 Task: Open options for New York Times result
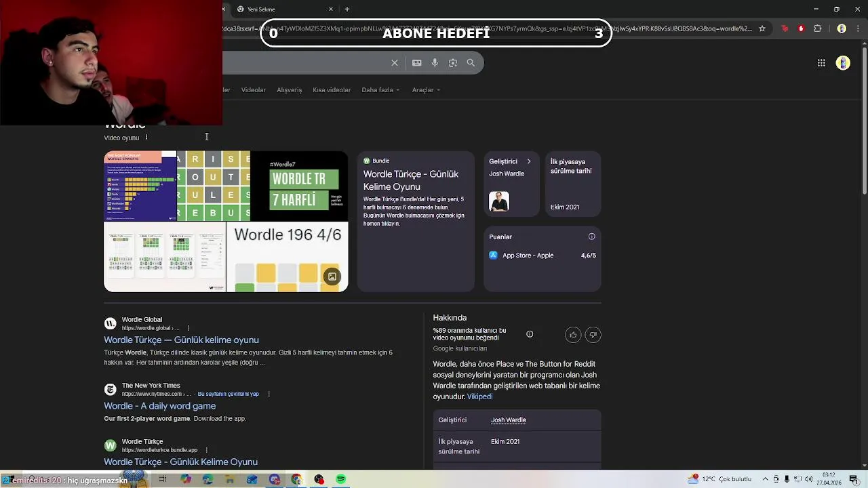point(269,394)
